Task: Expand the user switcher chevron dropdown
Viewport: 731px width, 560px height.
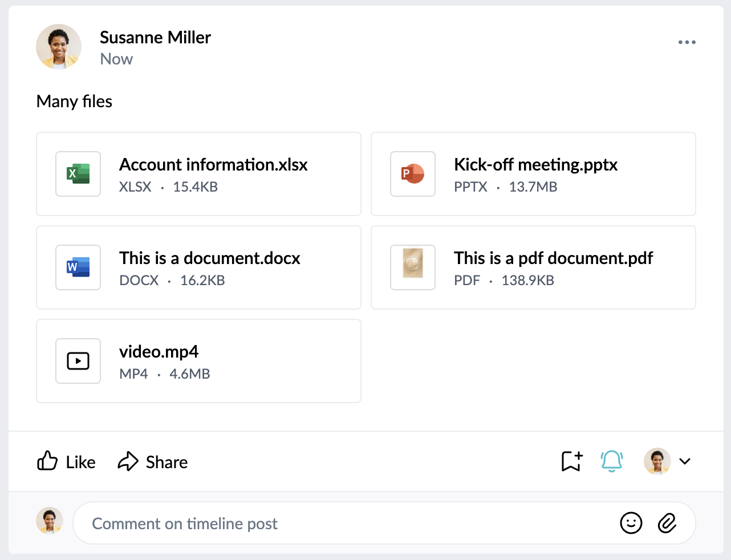Action: pos(685,461)
